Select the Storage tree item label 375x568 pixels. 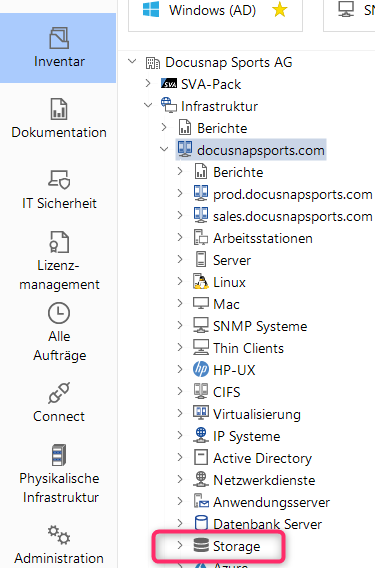click(x=237, y=546)
